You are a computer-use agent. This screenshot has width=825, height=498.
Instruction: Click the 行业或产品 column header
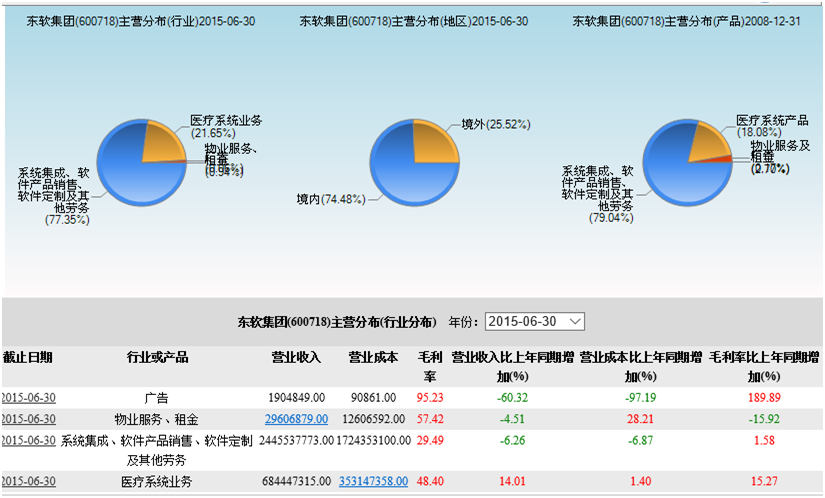pyautogui.click(x=158, y=357)
